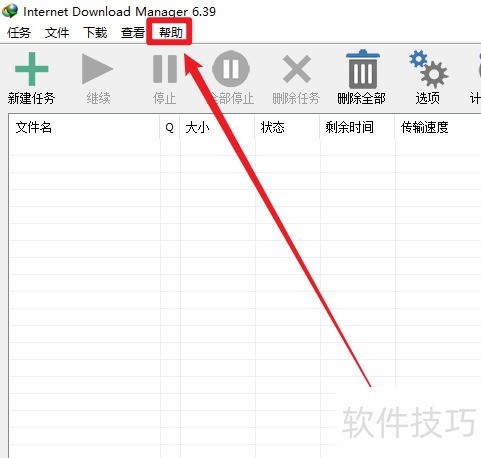Click the 删除任务 label
The image size is (481, 458).
[x=296, y=98]
